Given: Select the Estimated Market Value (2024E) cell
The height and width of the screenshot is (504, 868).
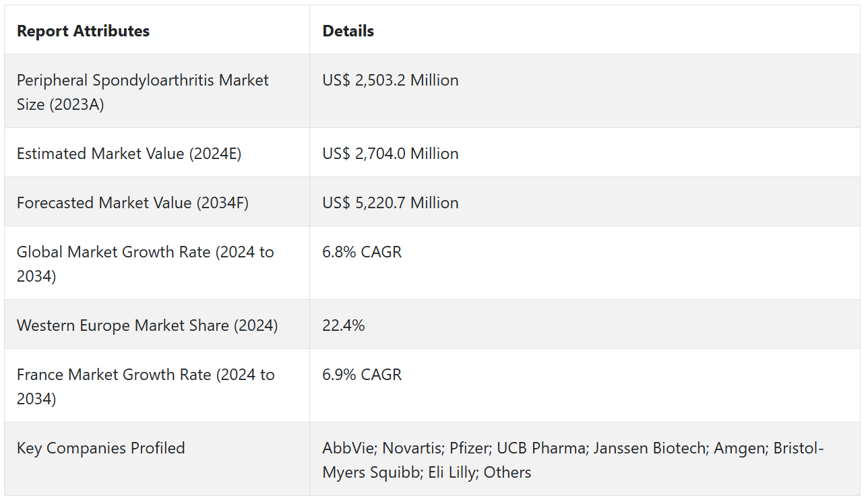Looking at the screenshot, I should click(x=129, y=154).
